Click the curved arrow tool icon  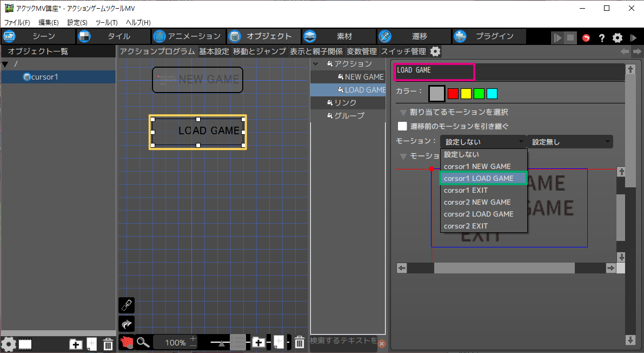(126, 324)
